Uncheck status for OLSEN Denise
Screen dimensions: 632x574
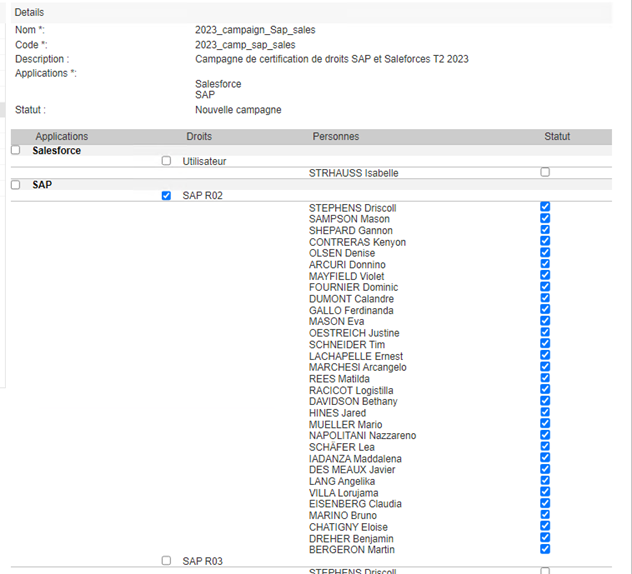[x=545, y=252]
